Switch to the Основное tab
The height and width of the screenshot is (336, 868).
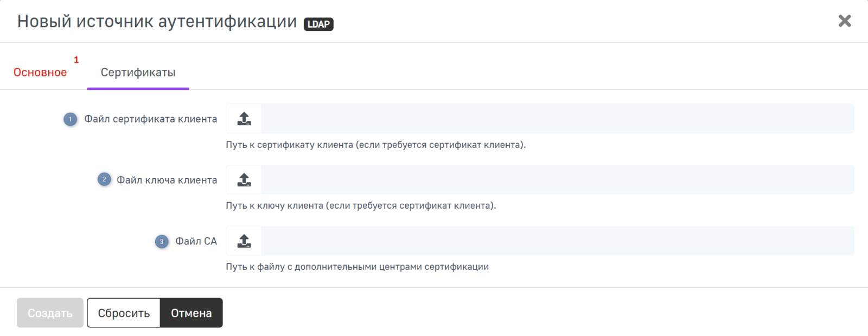(x=40, y=73)
